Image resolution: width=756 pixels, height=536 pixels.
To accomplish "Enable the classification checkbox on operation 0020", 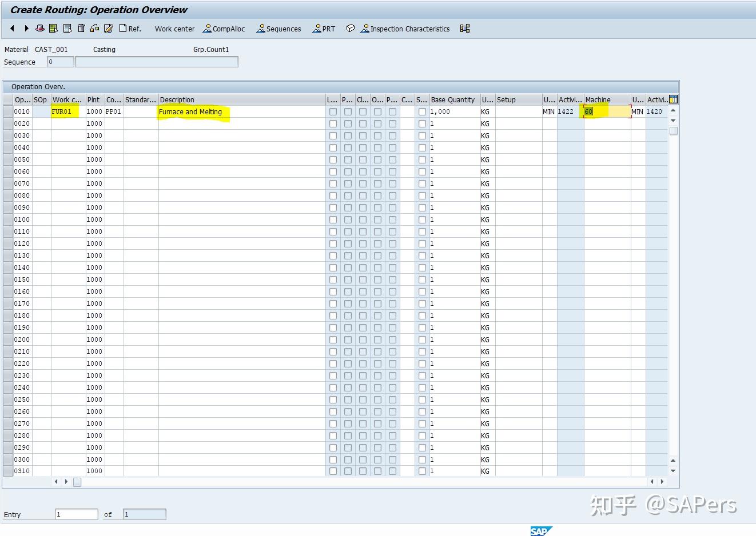I will [x=362, y=123].
